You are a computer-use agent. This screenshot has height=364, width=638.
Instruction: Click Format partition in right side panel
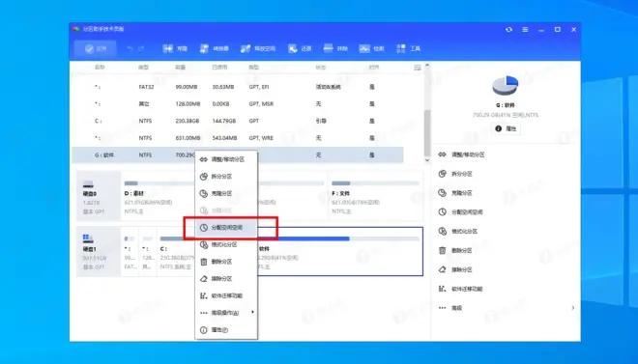(458, 231)
